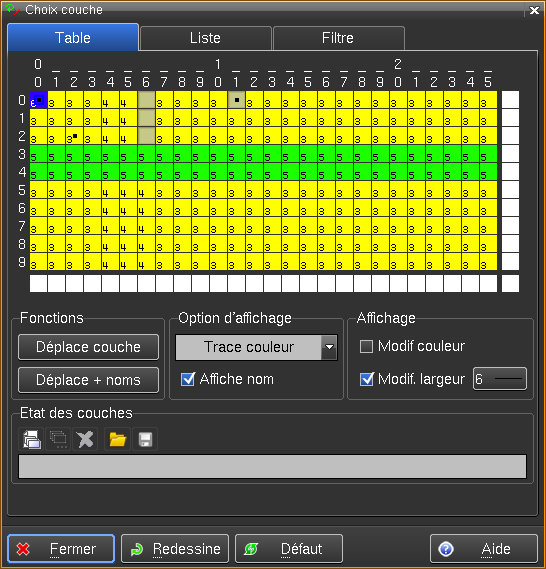Click the green arrow Redessine icon
The width and height of the screenshot is (546, 569).
(x=137, y=549)
